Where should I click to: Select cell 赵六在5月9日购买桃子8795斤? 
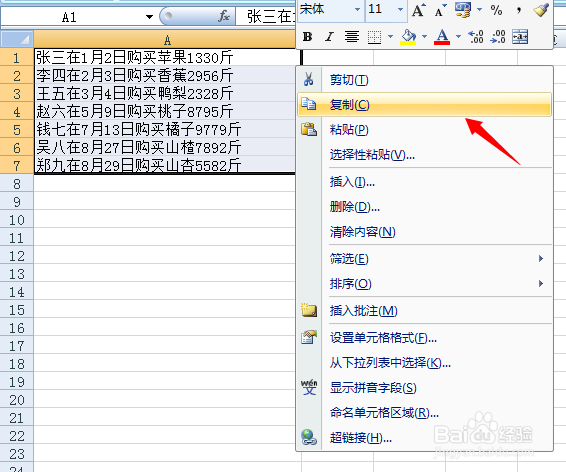click(x=165, y=112)
